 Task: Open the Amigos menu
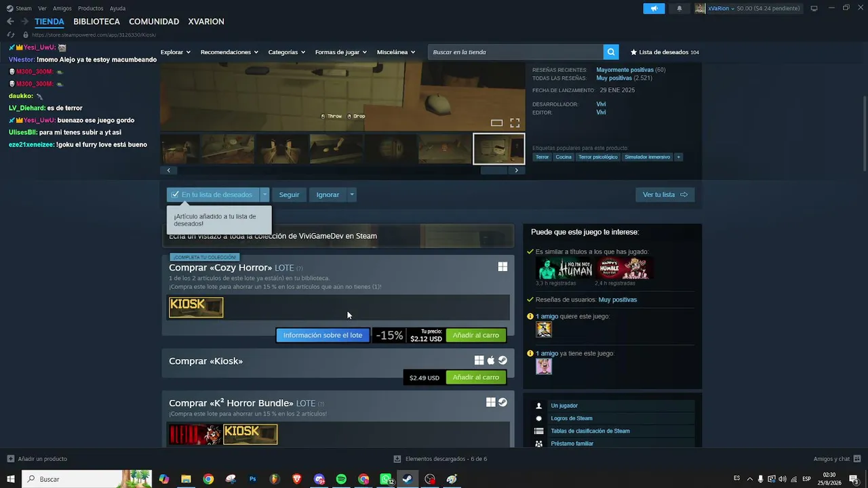pos(62,8)
